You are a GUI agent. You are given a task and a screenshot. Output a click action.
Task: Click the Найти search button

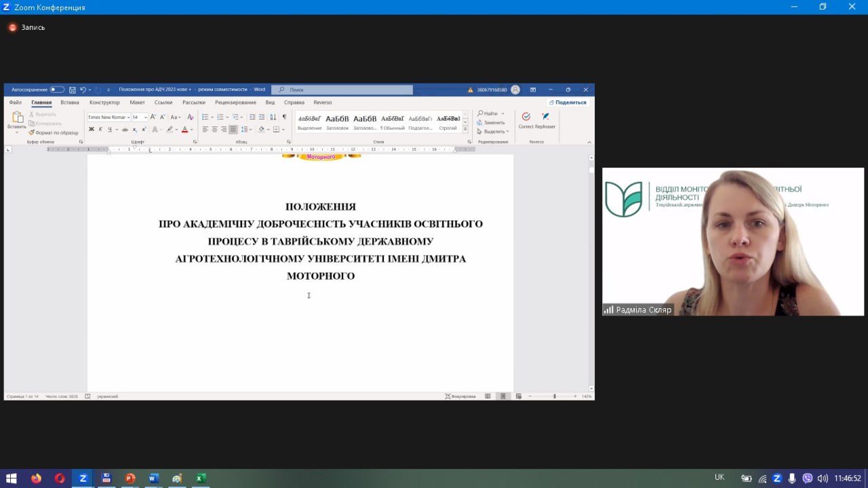[488, 113]
